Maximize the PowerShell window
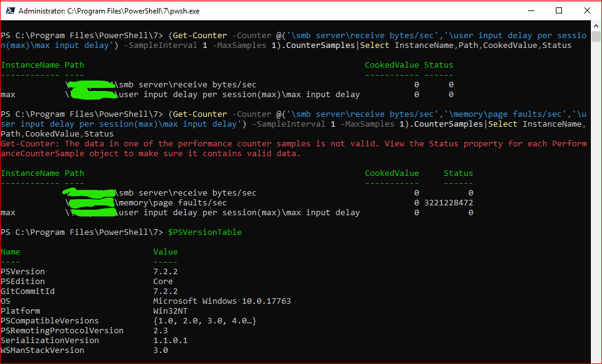This screenshot has width=602, height=364. tap(559, 10)
